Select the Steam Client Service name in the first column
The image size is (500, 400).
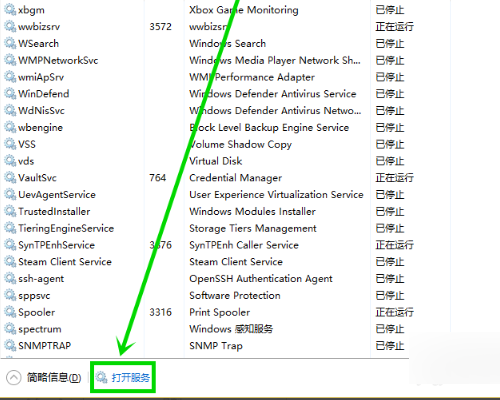(x=65, y=262)
